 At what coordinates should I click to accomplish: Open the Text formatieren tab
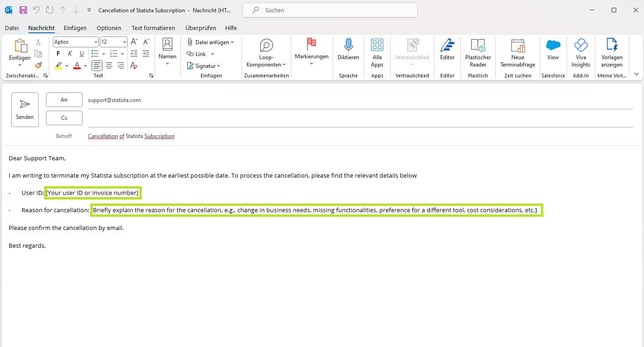click(x=153, y=28)
